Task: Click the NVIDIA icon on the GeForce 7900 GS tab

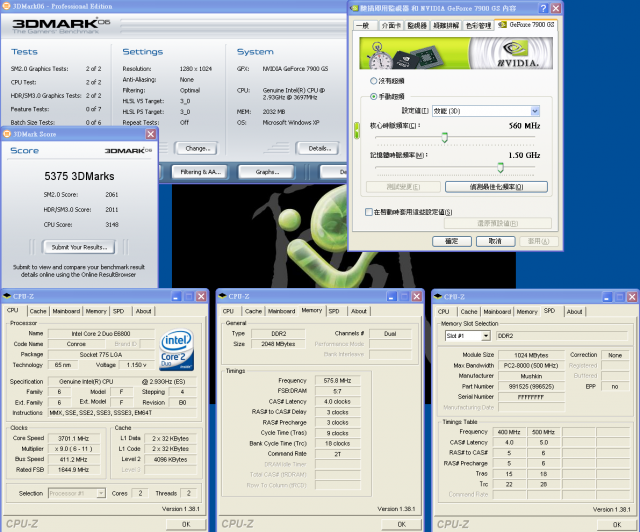Action: (x=502, y=25)
